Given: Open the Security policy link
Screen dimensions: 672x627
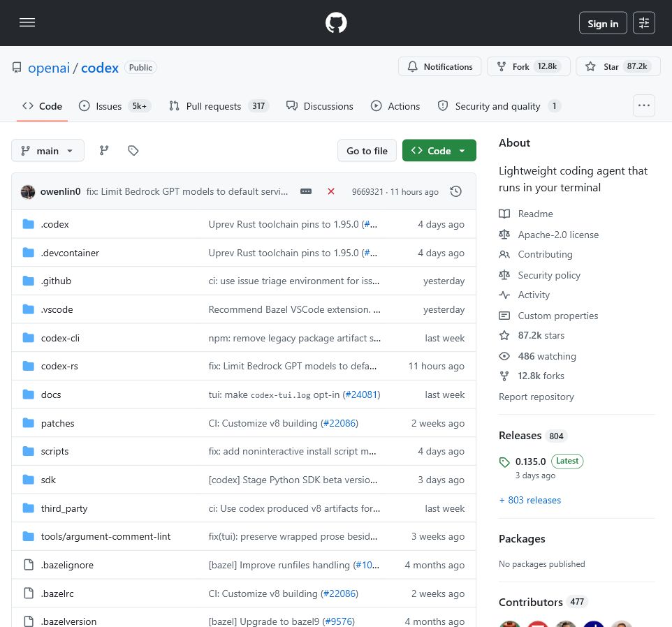Looking at the screenshot, I should pos(549,275).
